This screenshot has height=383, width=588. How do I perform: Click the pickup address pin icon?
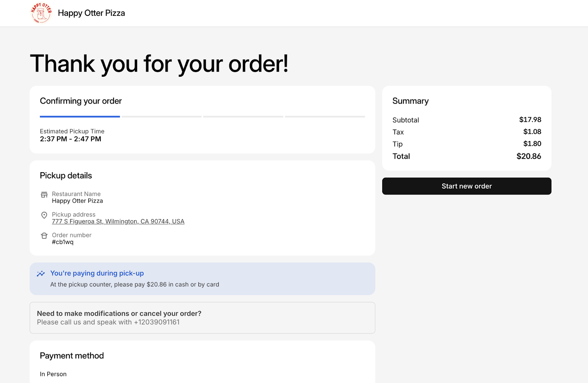(44, 215)
